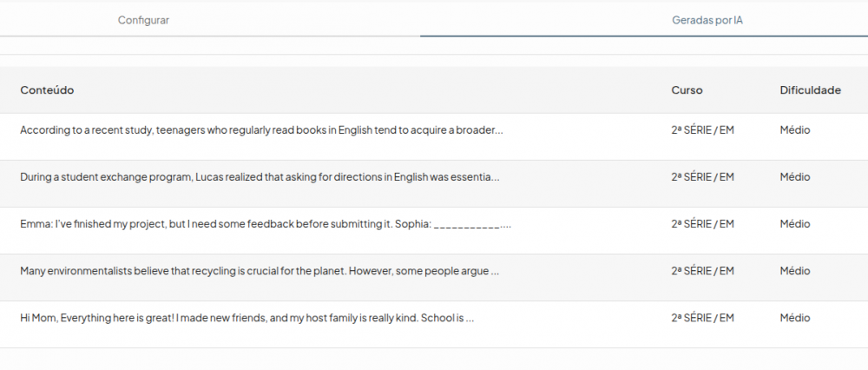Select the 'Hi Mom' letter question
Screen dimensions: 868x370
tap(247, 318)
